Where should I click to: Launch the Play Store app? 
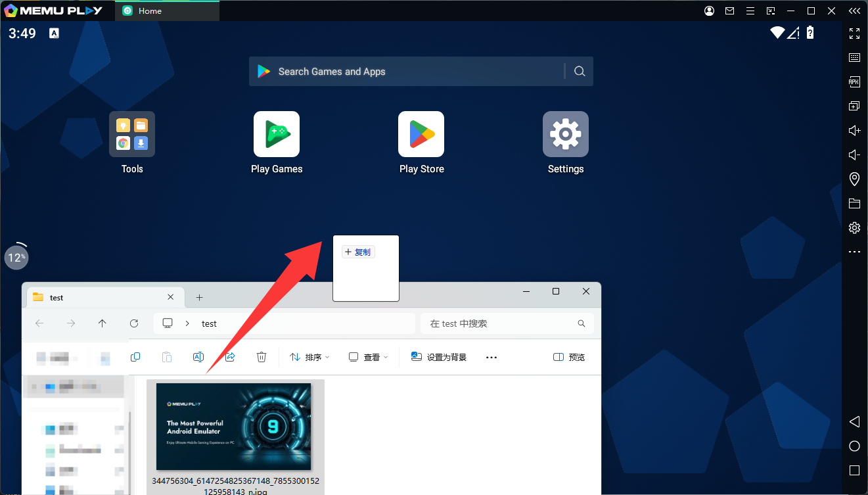tap(421, 134)
